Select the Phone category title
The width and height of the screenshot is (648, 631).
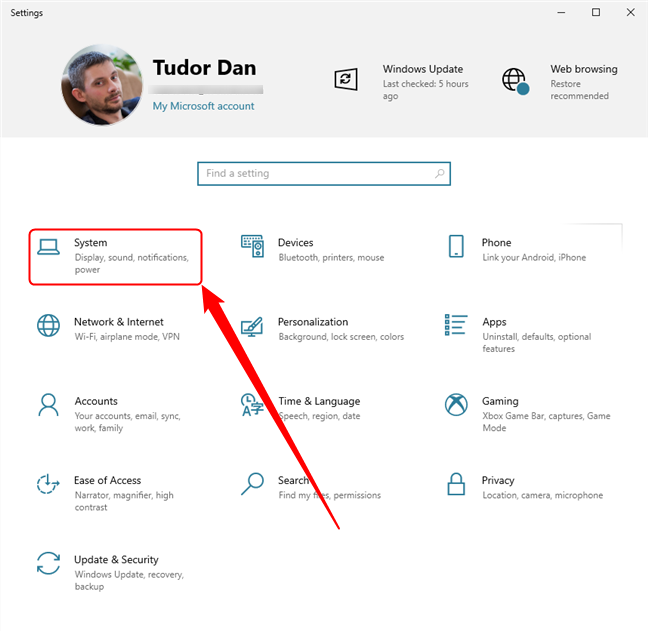[496, 243]
